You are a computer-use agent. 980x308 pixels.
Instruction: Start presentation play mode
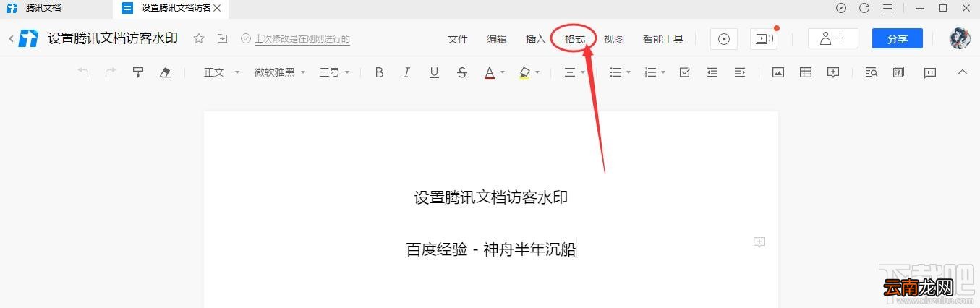pos(724,39)
